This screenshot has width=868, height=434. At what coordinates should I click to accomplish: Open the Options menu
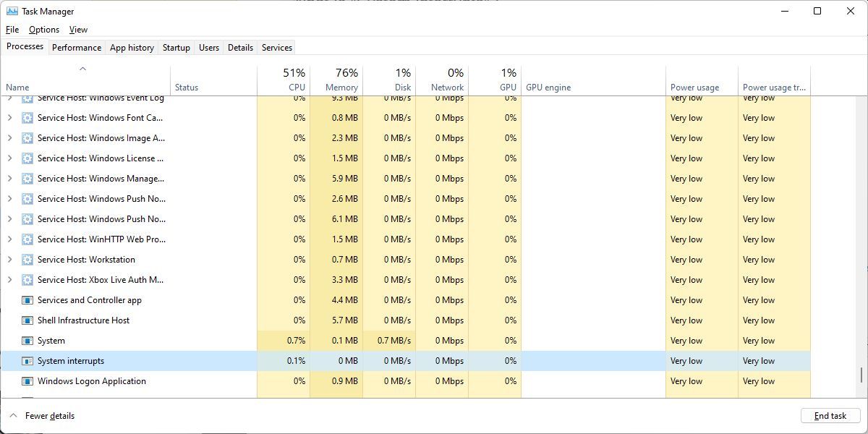[x=44, y=30]
